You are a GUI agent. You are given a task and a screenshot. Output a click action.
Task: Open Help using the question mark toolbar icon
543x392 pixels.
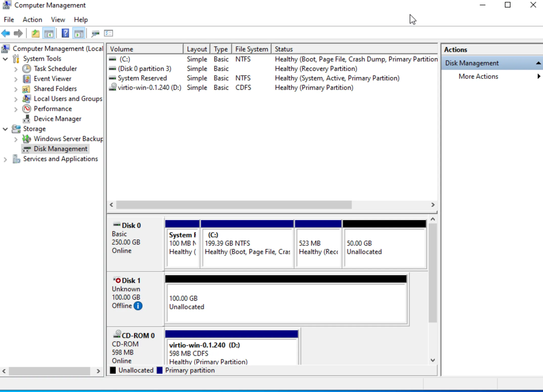(x=65, y=33)
